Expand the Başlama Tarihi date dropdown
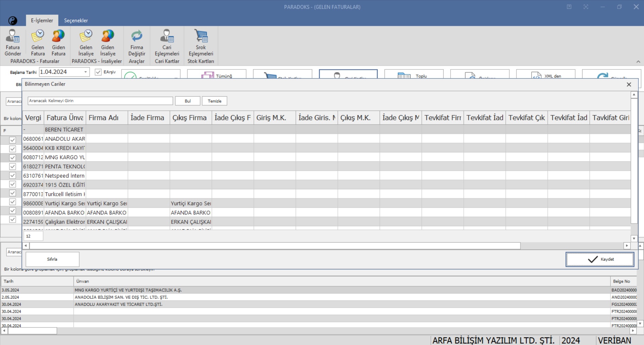The image size is (644, 345). pos(86,72)
